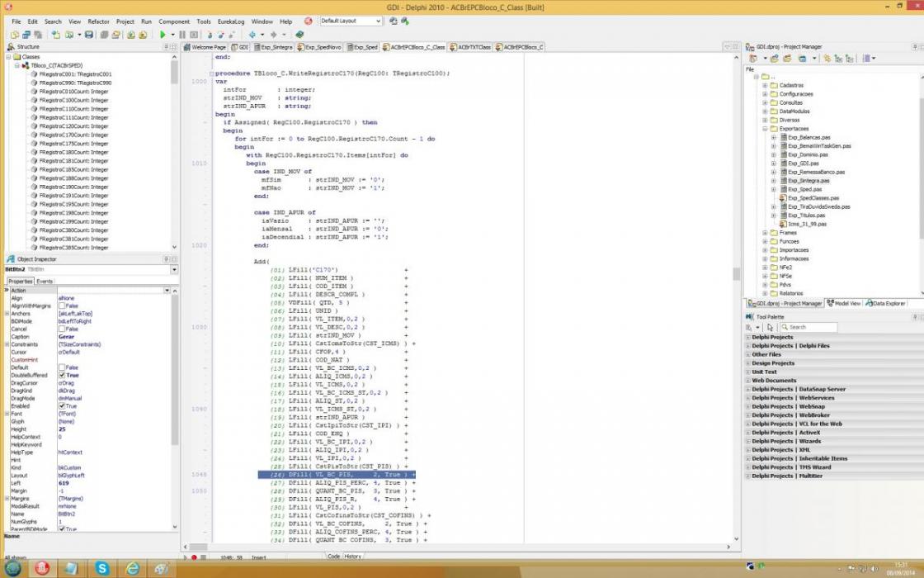Expand the Font property in Object Inspector

pyautogui.click(x=7, y=414)
